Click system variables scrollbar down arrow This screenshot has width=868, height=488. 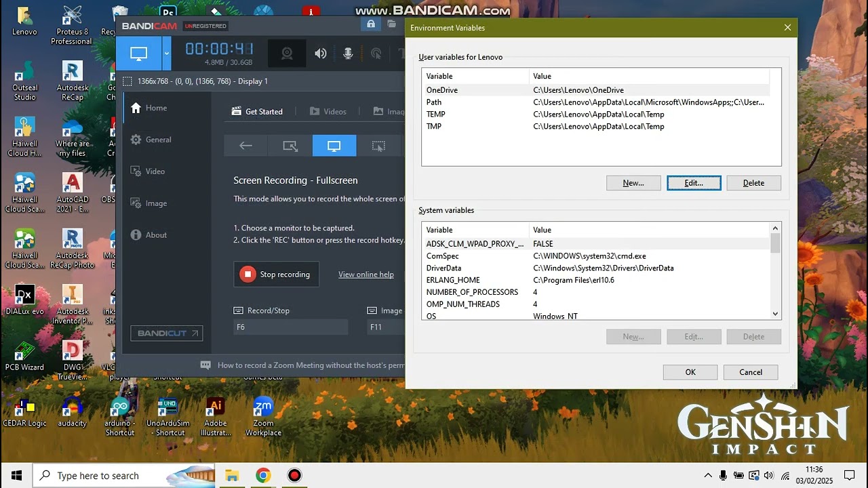click(x=775, y=314)
